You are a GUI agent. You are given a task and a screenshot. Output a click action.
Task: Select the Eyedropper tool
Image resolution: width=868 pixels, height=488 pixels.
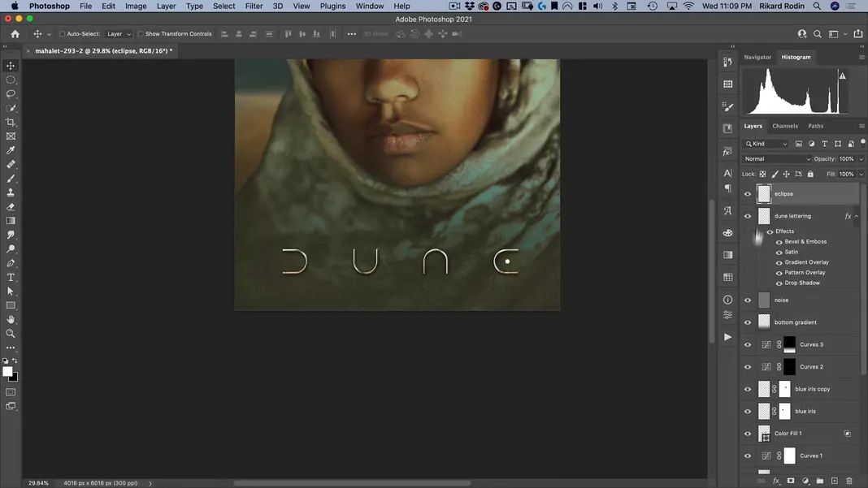pyautogui.click(x=11, y=150)
